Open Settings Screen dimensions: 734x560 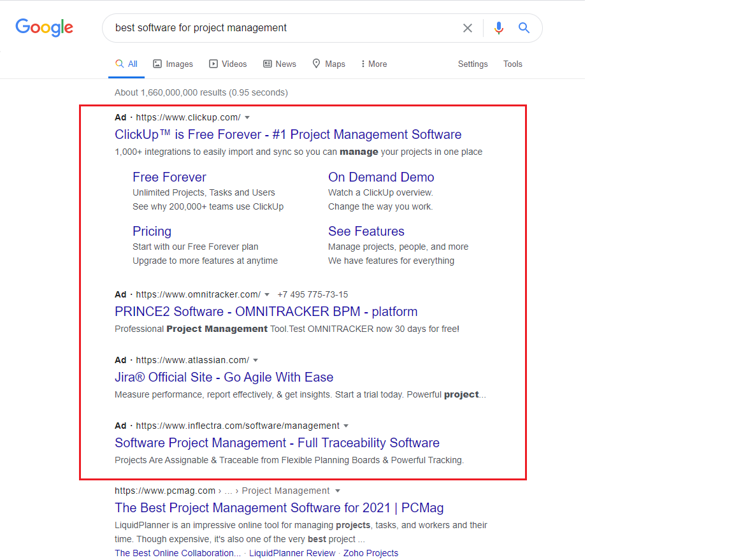(x=473, y=64)
